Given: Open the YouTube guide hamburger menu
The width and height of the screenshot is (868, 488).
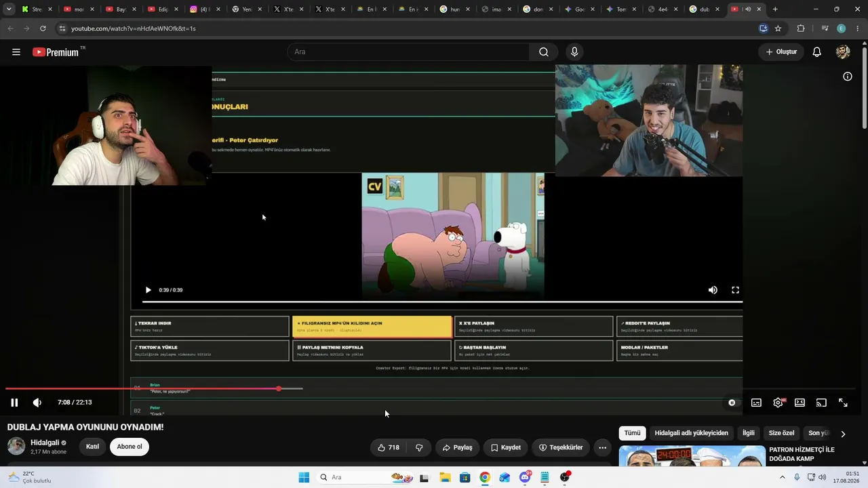Looking at the screenshot, I should [16, 52].
